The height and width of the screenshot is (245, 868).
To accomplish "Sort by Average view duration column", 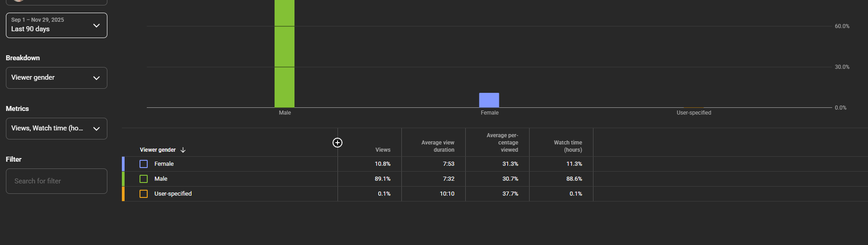I will [438, 146].
